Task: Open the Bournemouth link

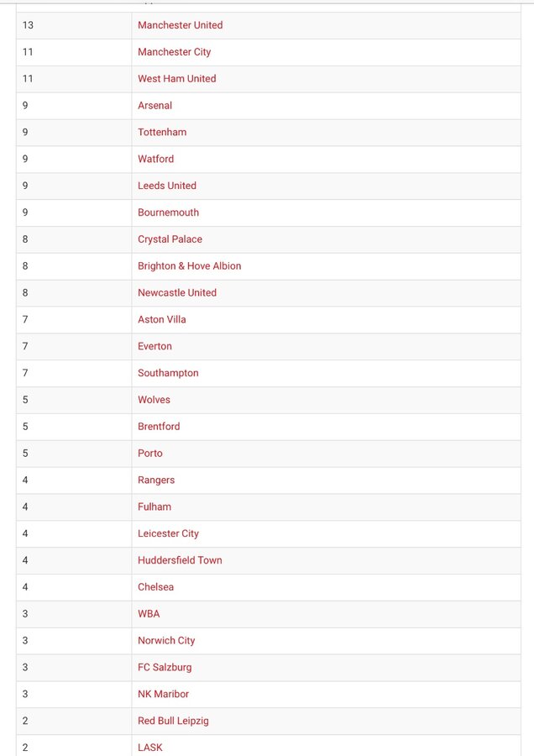Action: pos(168,213)
